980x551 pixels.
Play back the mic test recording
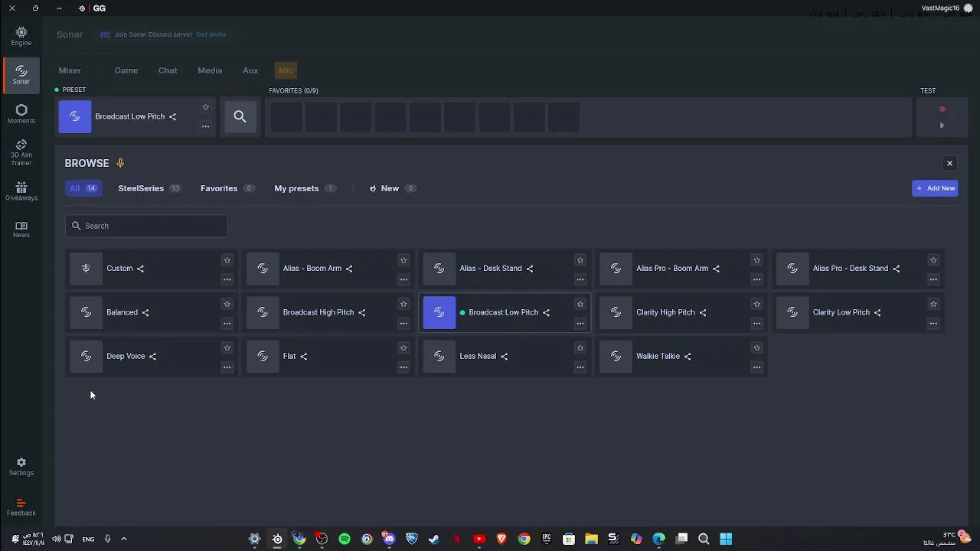(x=942, y=126)
